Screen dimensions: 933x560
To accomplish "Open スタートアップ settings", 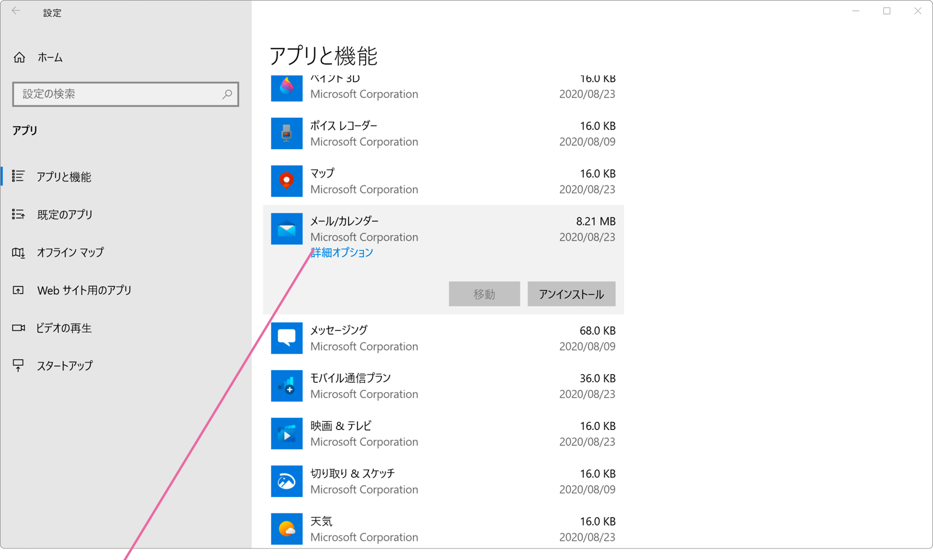I will 65,366.
